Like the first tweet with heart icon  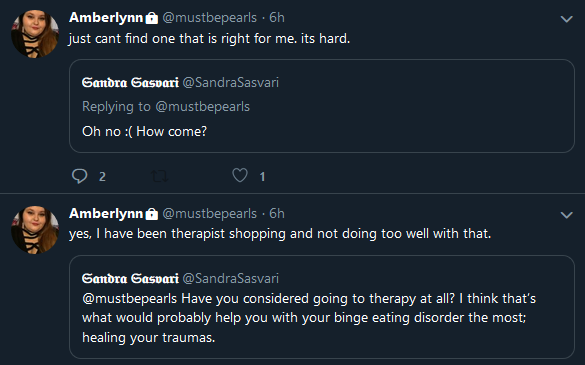click(x=240, y=175)
